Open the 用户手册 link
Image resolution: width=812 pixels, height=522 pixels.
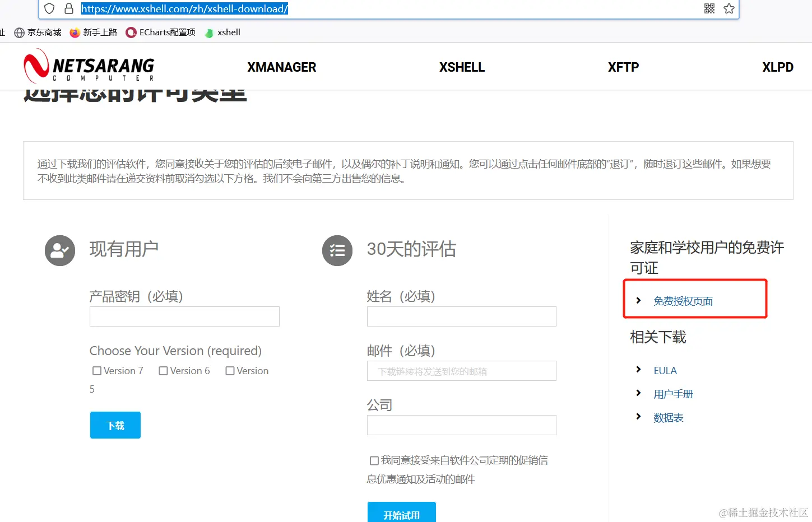point(673,394)
